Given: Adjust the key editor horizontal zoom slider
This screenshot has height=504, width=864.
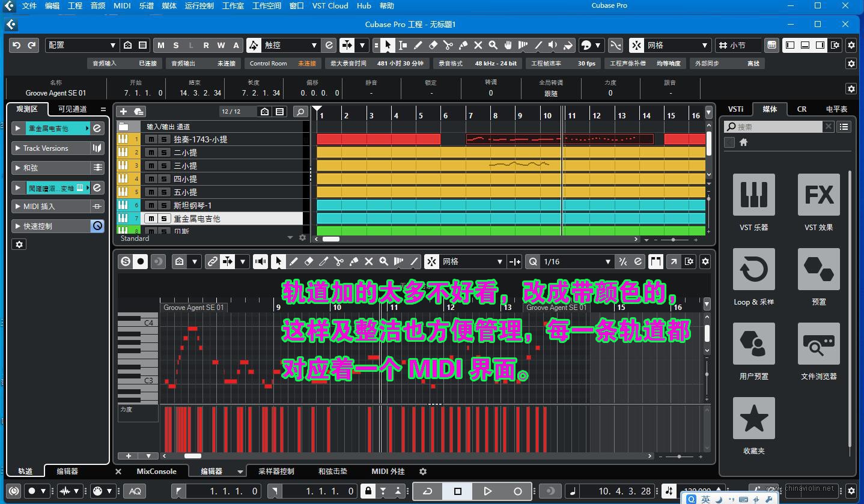Looking at the screenshot, I should point(679,457).
